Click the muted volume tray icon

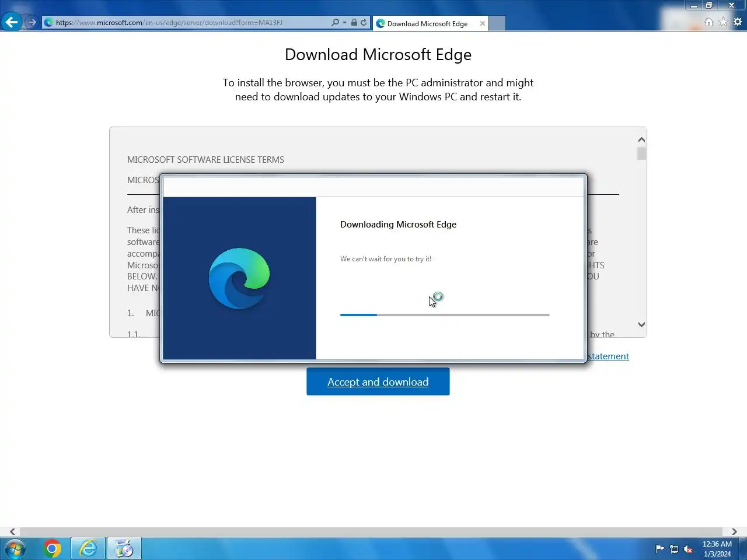[689, 549]
